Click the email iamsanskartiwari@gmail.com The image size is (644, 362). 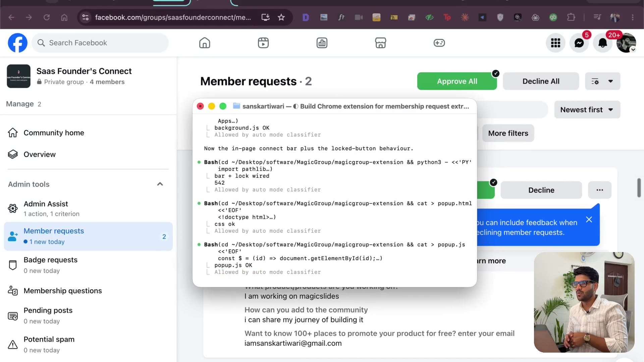[293, 343]
